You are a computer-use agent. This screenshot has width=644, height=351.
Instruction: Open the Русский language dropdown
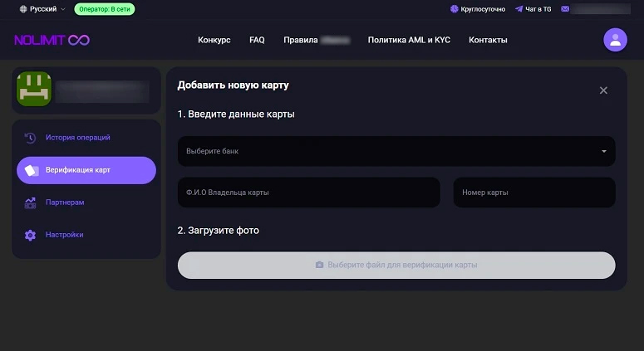[42, 9]
